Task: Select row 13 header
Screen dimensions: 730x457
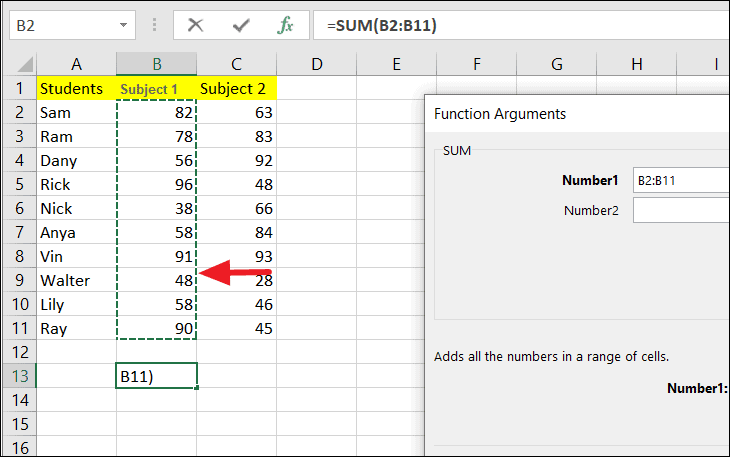Action: point(18,376)
